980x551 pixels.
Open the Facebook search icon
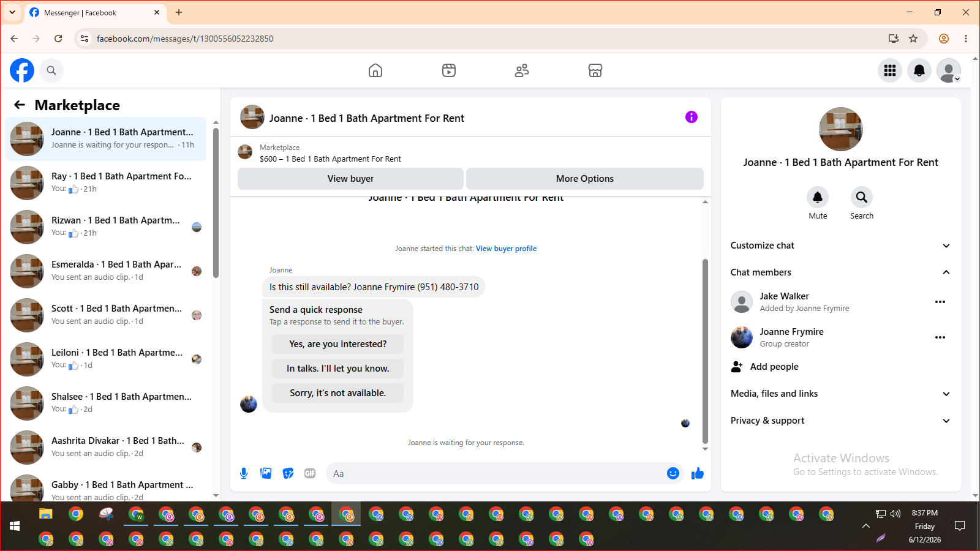pyautogui.click(x=51, y=70)
